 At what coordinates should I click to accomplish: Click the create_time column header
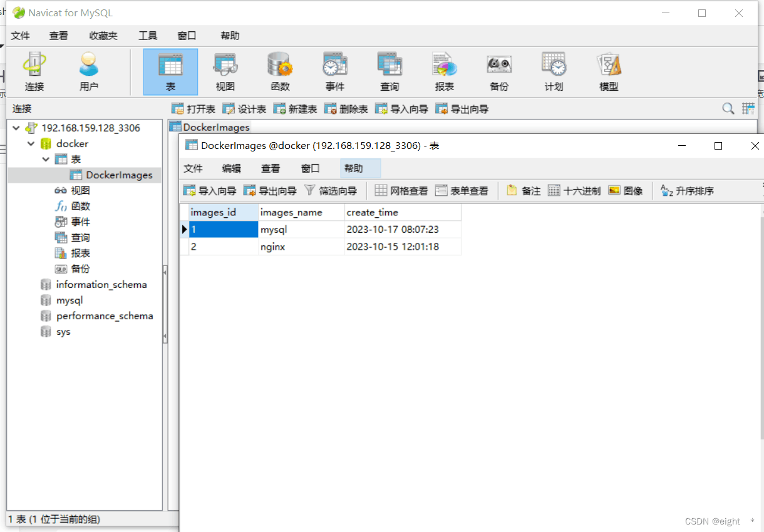click(403, 212)
